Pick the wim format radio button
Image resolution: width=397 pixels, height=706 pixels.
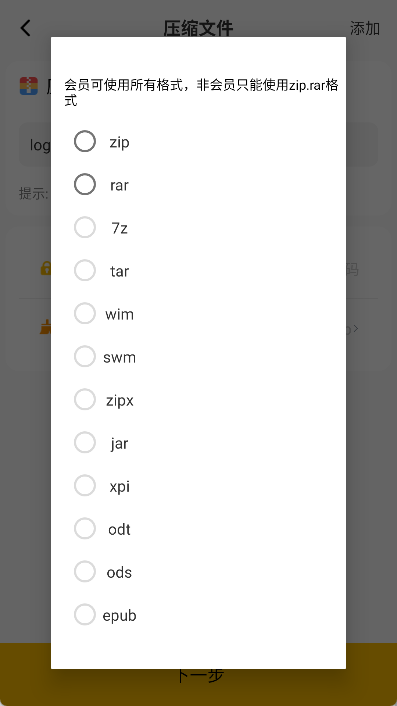click(85, 313)
